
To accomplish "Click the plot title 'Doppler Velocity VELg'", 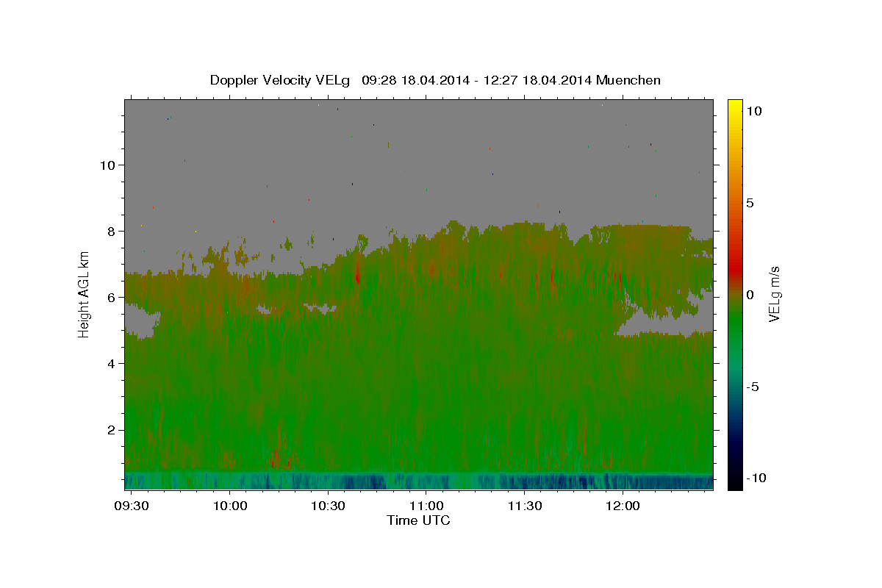I will click(280, 80).
